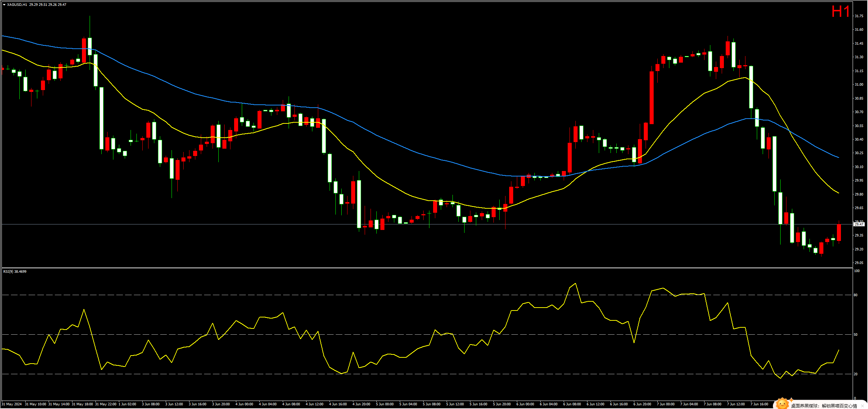Open the chart menu triangle beside XAGUSD,H1

point(4,5)
